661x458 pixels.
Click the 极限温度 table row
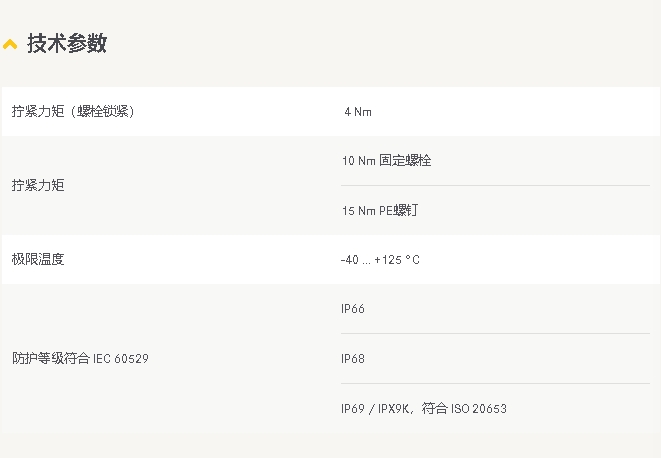pyautogui.click(x=331, y=259)
